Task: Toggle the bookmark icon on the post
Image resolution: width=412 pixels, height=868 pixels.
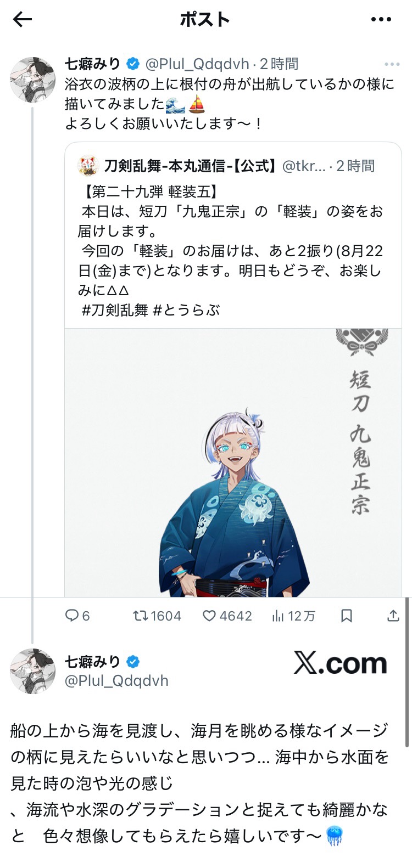Action: tap(347, 616)
